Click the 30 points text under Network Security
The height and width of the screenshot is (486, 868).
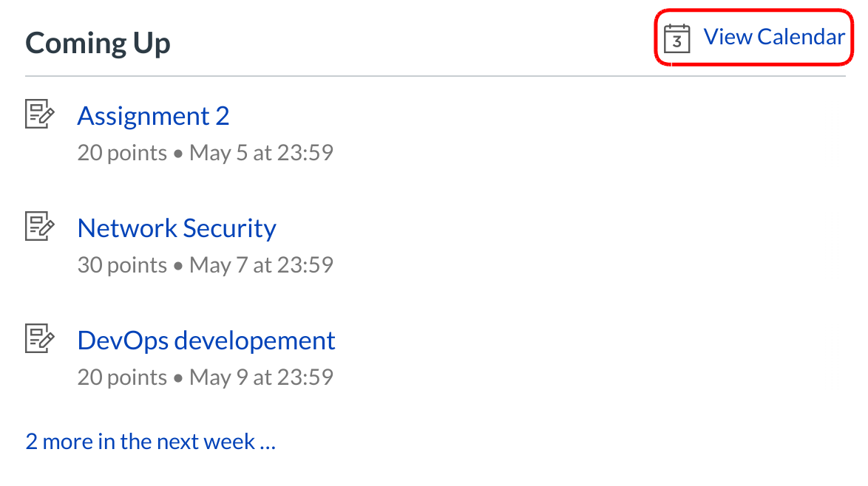click(x=122, y=264)
